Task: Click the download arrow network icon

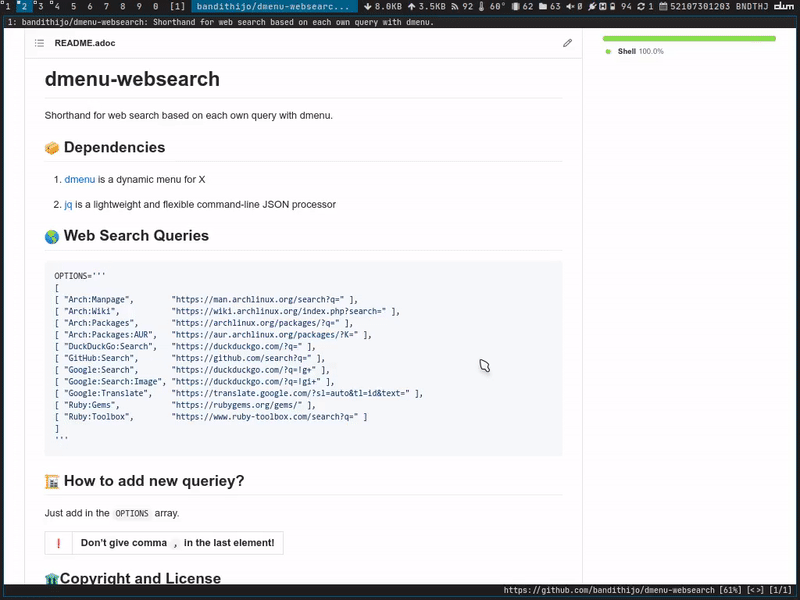Action: [x=367, y=7]
